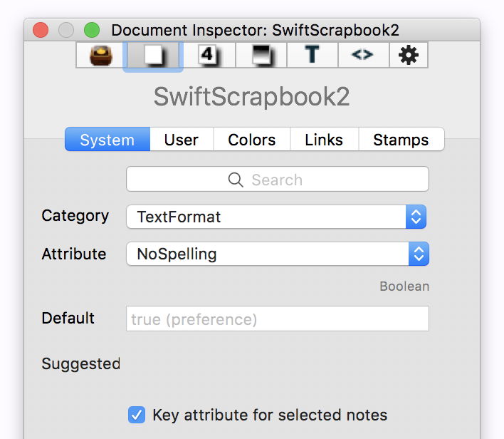Switch to the Appearance inspector gradient icon
The image size is (504, 439).
tap(261, 55)
